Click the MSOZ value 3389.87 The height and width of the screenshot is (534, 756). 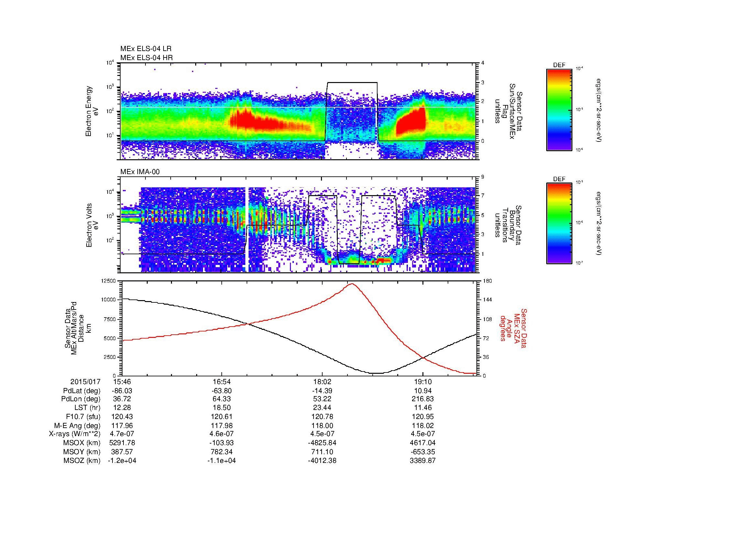tap(423, 461)
